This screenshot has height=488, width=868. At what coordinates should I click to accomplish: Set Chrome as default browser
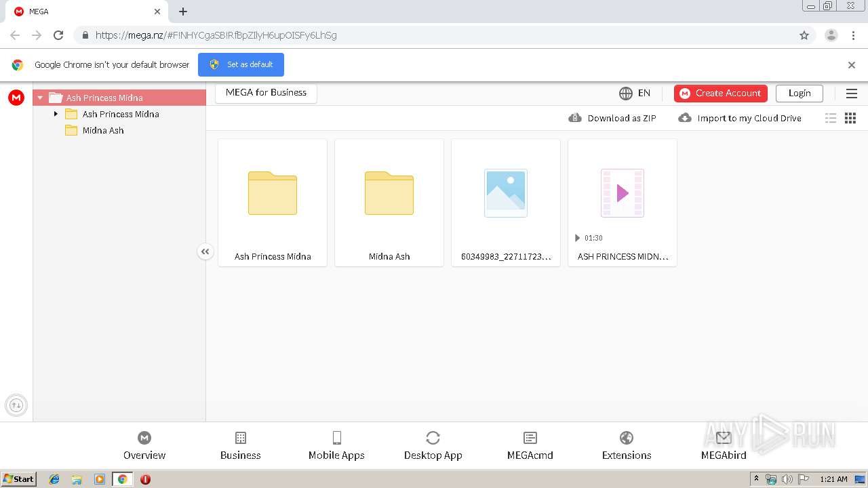coord(241,64)
